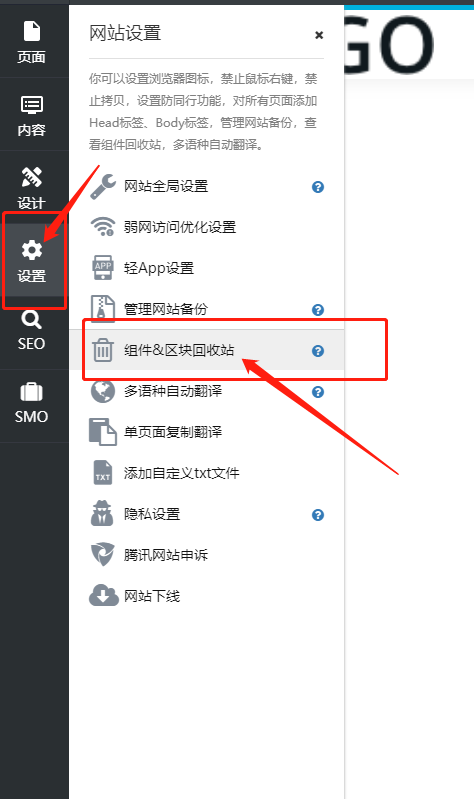
Task: Open the SEO magnifier sidebar item
Action: [x=32, y=331]
